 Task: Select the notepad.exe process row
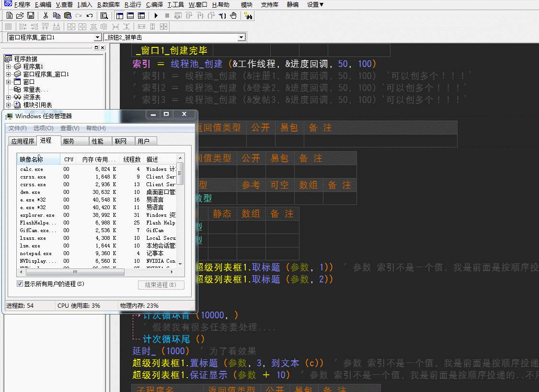[x=97, y=253]
